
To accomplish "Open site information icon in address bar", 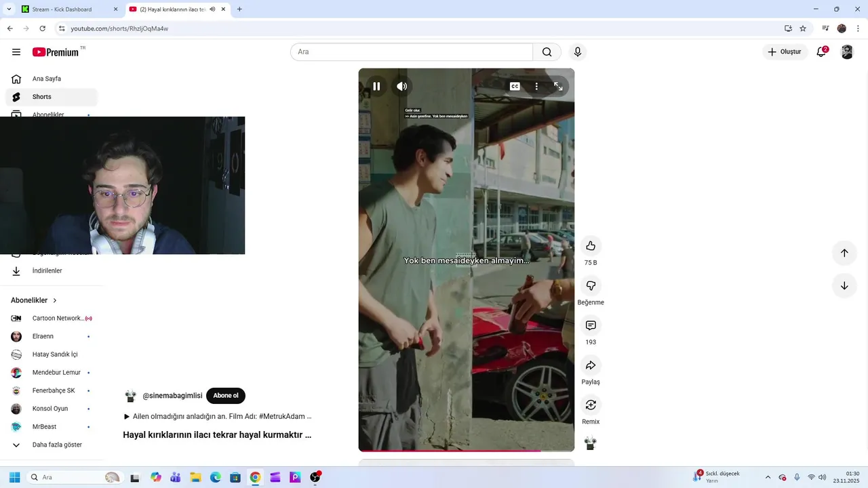I will click(62, 28).
